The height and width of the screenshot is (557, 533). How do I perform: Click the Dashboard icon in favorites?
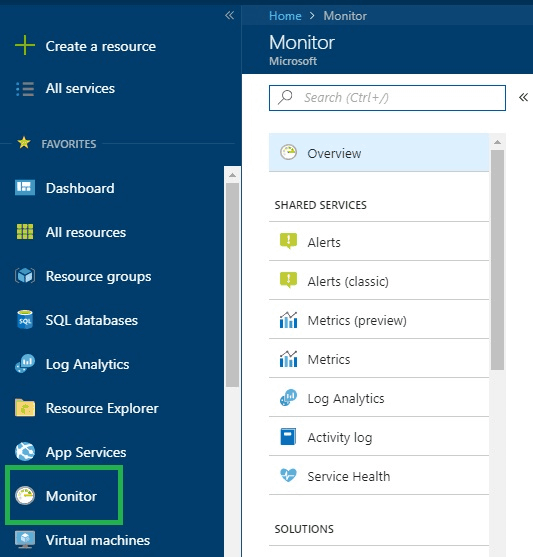pos(25,188)
